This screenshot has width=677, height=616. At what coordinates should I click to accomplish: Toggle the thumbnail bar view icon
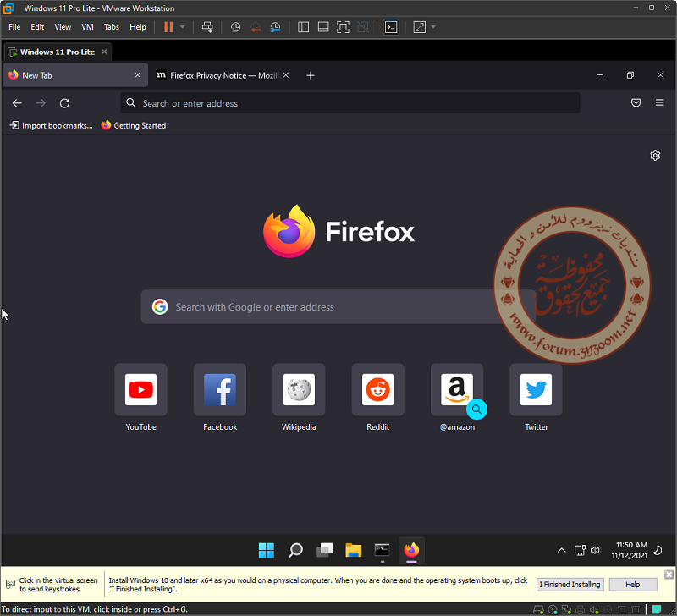click(323, 27)
